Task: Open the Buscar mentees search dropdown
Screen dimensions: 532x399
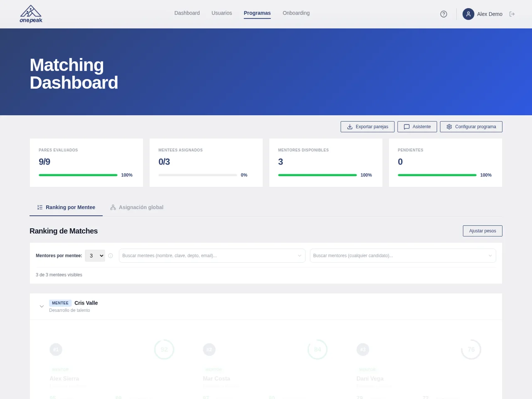Action: [x=212, y=256]
